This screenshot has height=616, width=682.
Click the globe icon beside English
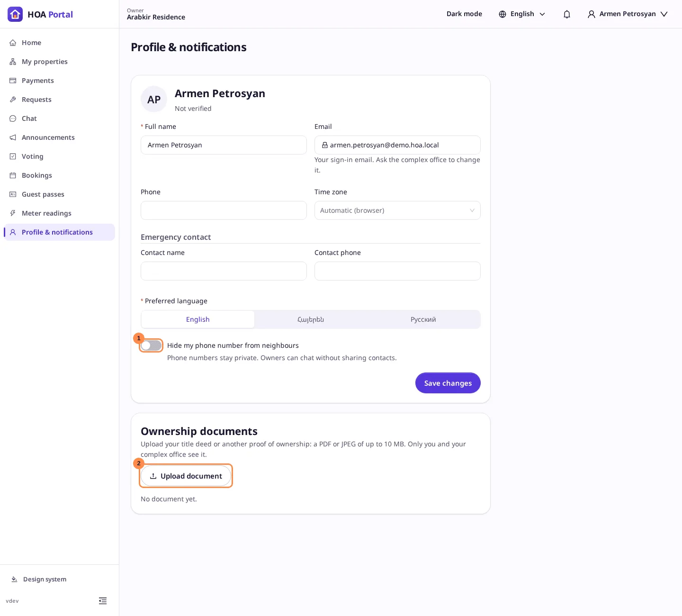pyautogui.click(x=503, y=14)
